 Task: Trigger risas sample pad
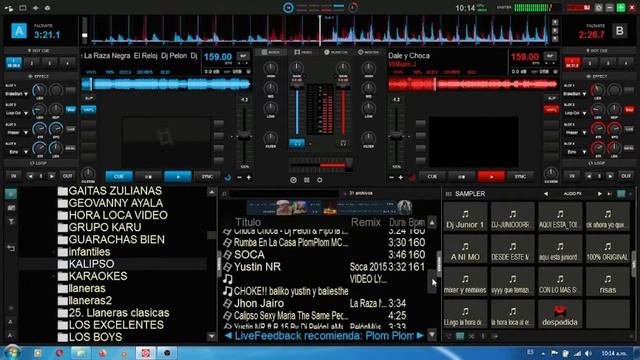click(608, 282)
